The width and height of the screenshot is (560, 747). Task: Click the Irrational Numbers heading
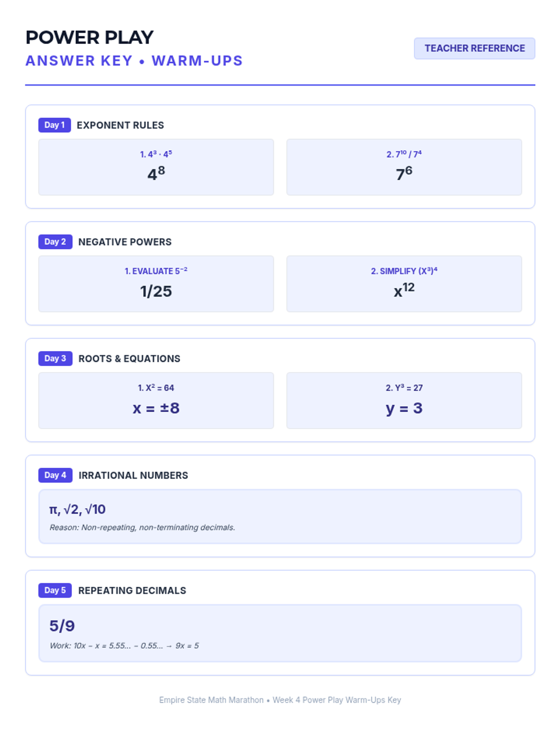point(133,475)
